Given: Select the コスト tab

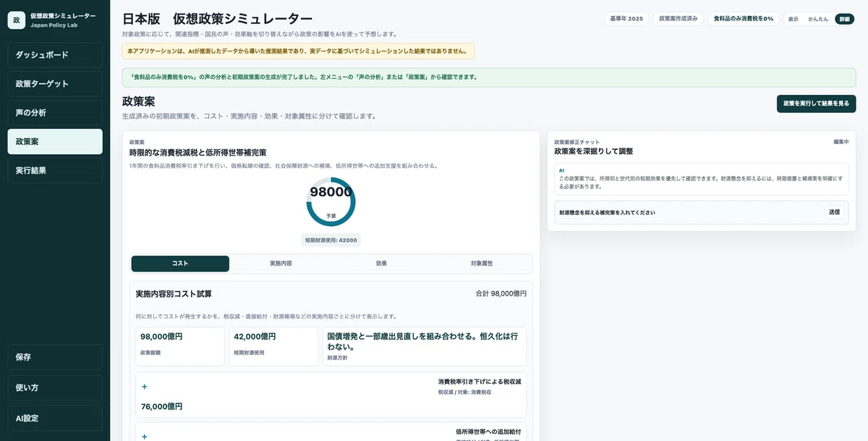Looking at the screenshot, I should 180,264.
